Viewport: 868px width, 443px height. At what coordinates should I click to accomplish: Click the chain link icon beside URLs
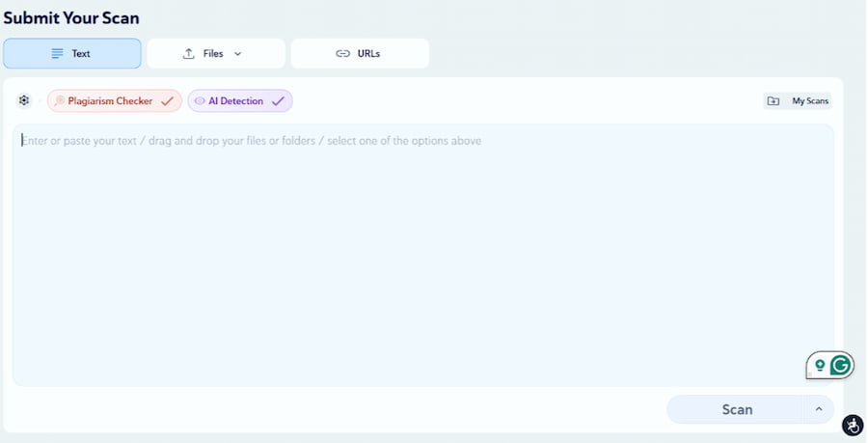tap(342, 54)
